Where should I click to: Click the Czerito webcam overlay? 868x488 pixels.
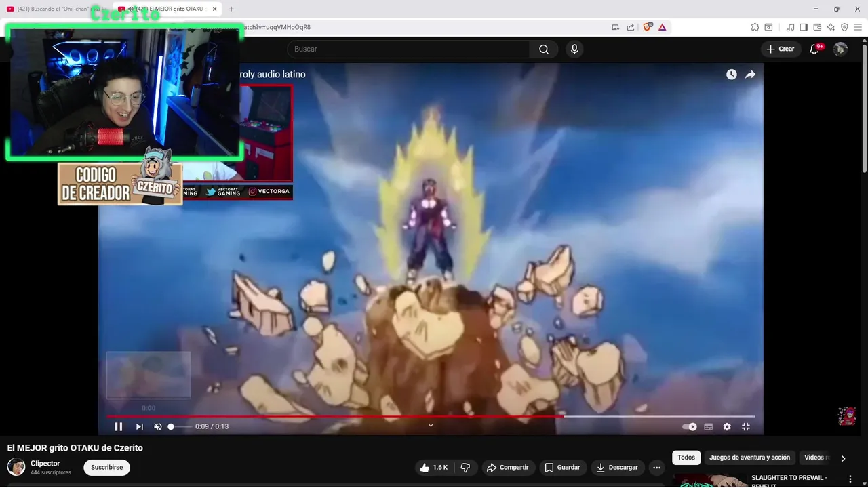click(x=124, y=92)
